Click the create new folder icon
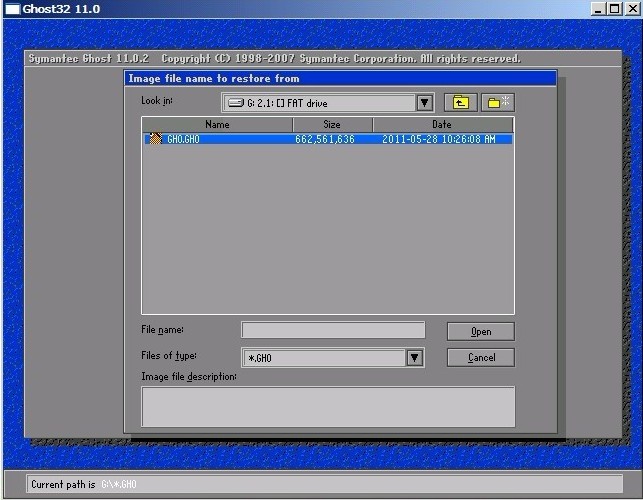643x500 pixels. [x=498, y=103]
